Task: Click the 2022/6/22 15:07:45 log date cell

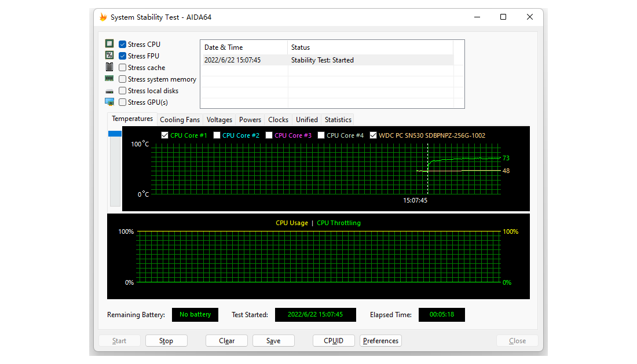Action: pos(232,60)
